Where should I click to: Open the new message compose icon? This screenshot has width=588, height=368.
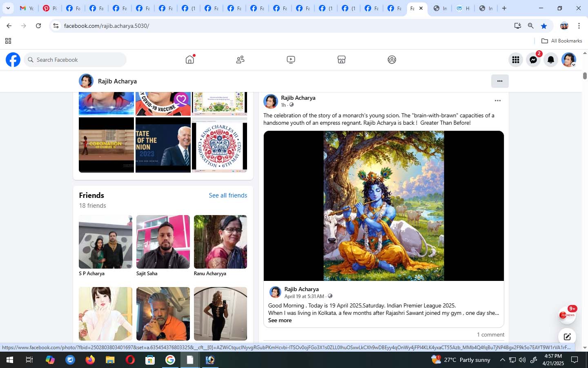tap(567, 337)
